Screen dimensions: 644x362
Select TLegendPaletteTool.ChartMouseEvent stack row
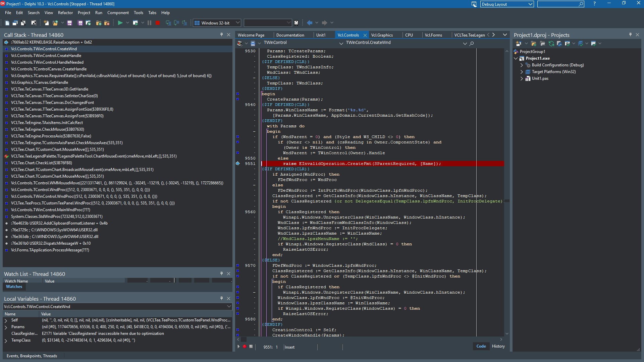(x=117, y=156)
